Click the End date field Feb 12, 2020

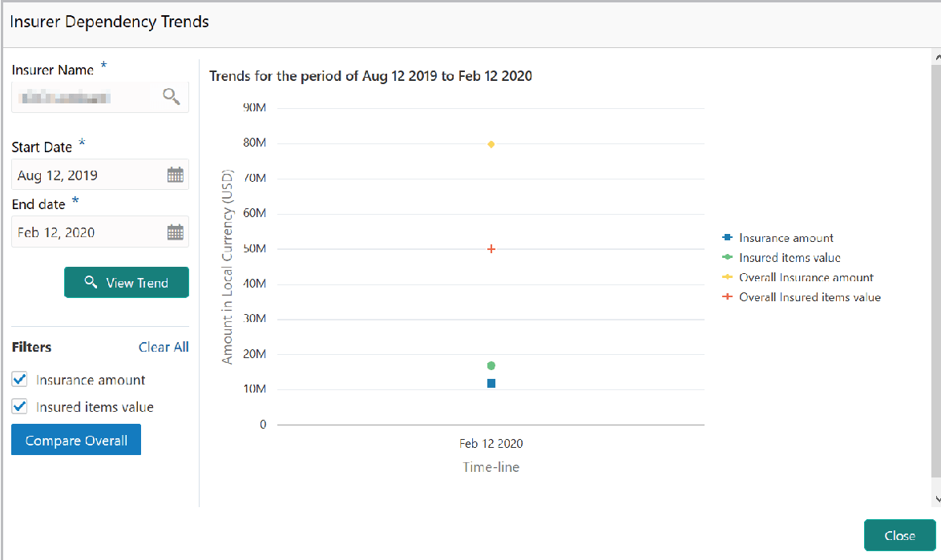(x=99, y=232)
